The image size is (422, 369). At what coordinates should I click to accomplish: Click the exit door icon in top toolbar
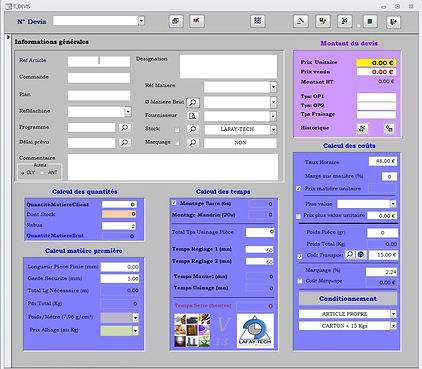pyautogui.click(x=393, y=22)
